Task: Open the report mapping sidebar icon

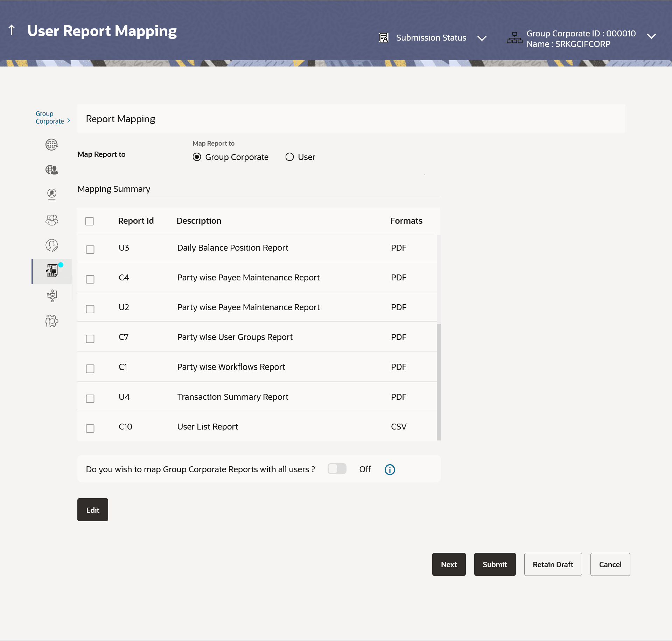Action: click(52, 271)
